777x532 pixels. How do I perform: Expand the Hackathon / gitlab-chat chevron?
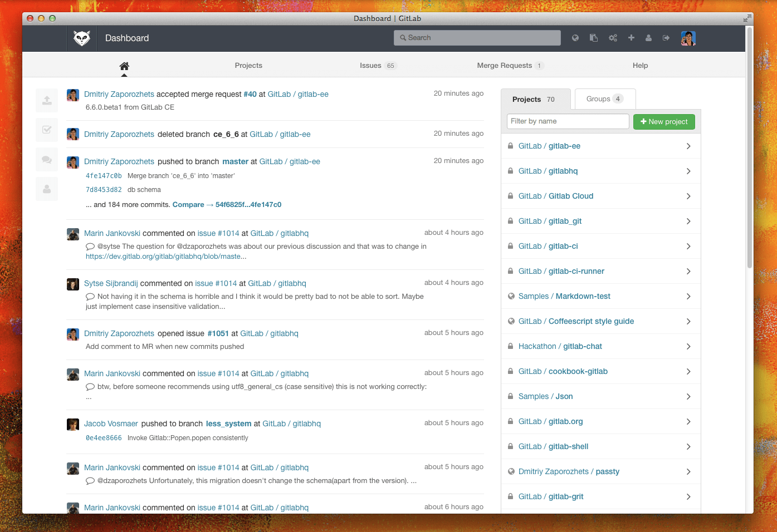(x=688, y=346)
